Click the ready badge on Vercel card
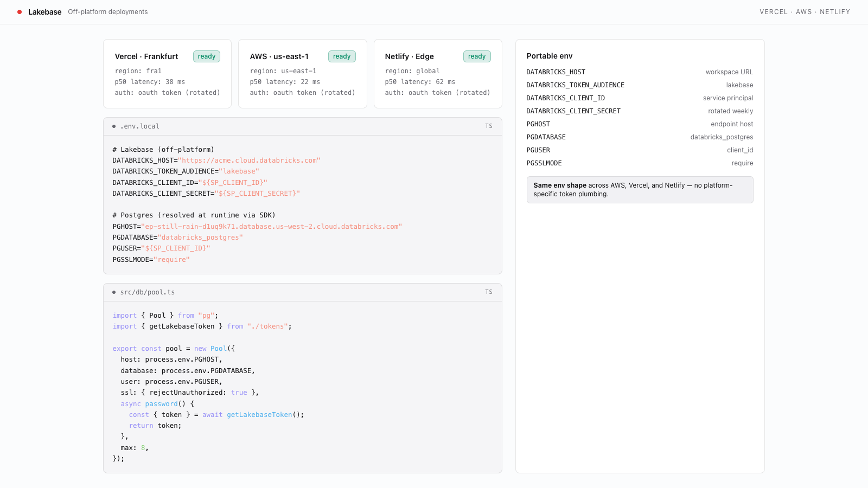868x488 pixels. pyautogui.click(x=207, y=56)
